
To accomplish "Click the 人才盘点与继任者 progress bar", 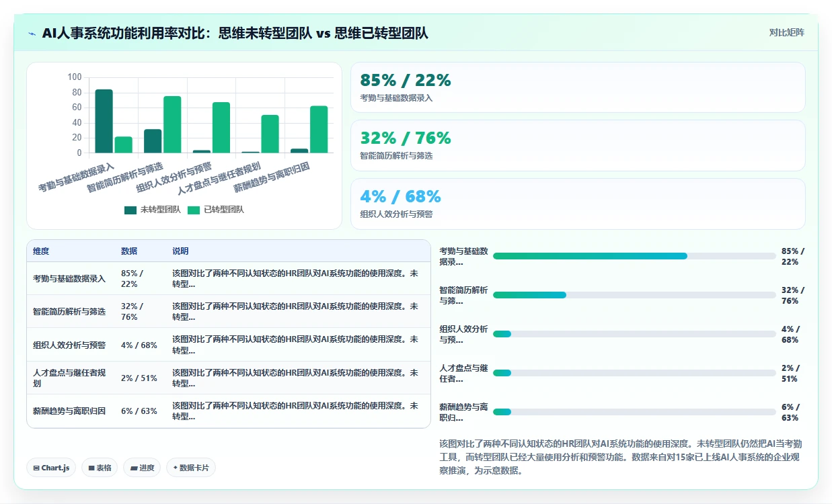I will (x=634, y=373).
